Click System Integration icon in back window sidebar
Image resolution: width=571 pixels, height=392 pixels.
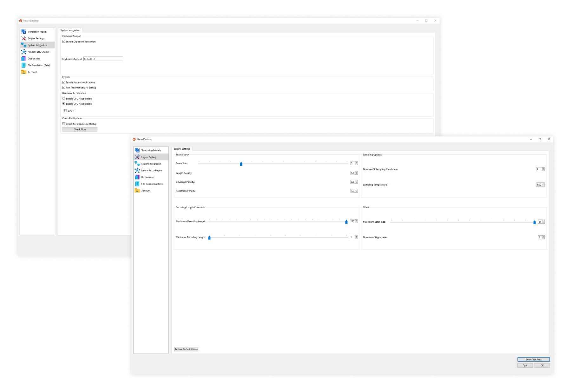point(23,45)
